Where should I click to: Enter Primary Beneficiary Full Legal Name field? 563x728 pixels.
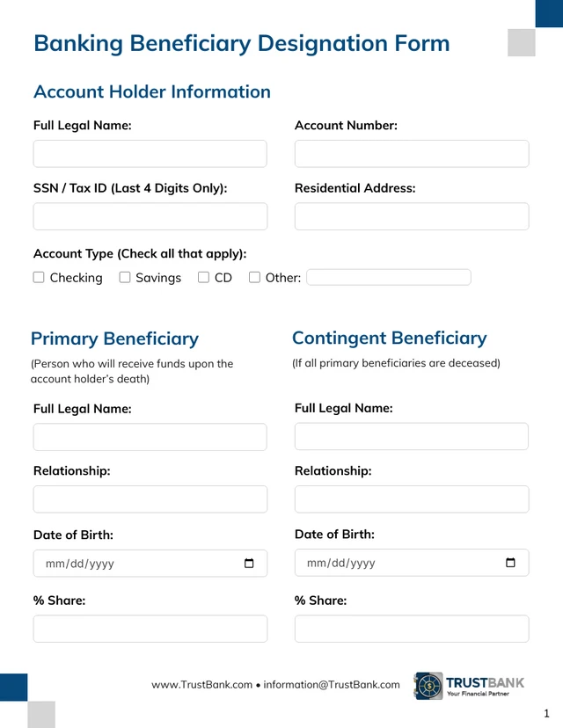pyautogui.click(x=150, y=437)
